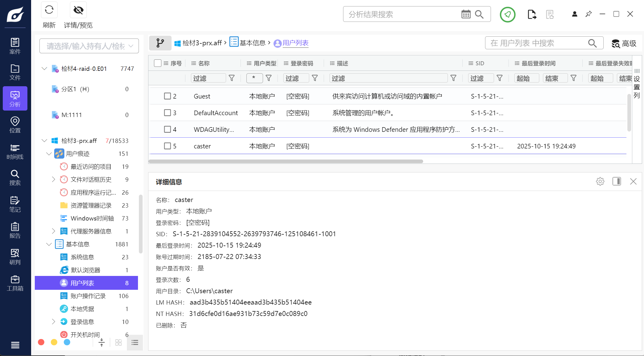
Task: Click the branch icon beside the breadcrumb
Action: click(x=160, y=43)
